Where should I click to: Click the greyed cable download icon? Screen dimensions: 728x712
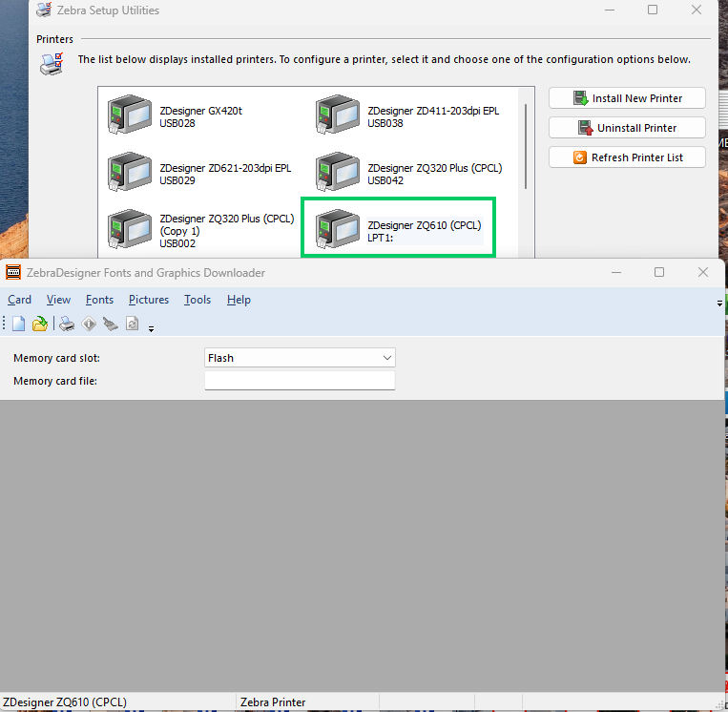(111, 324)
